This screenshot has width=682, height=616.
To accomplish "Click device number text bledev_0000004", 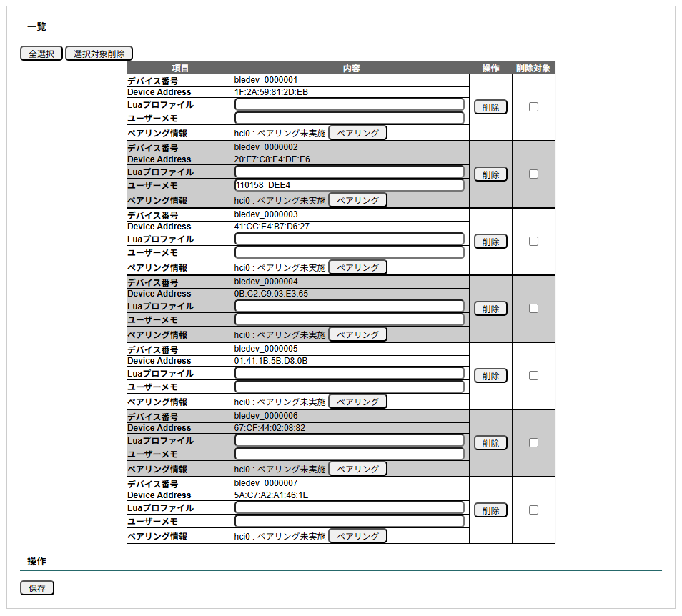I will [x=266, y=282].
